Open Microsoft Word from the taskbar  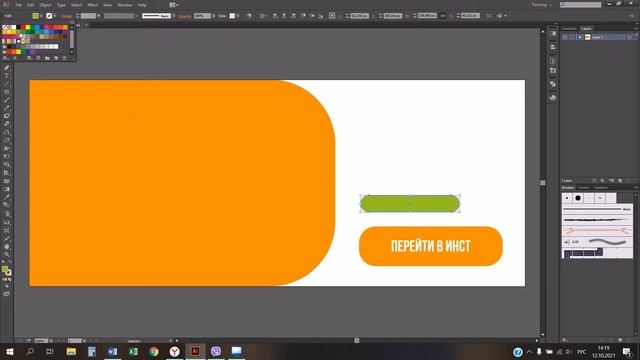point(112,351)
